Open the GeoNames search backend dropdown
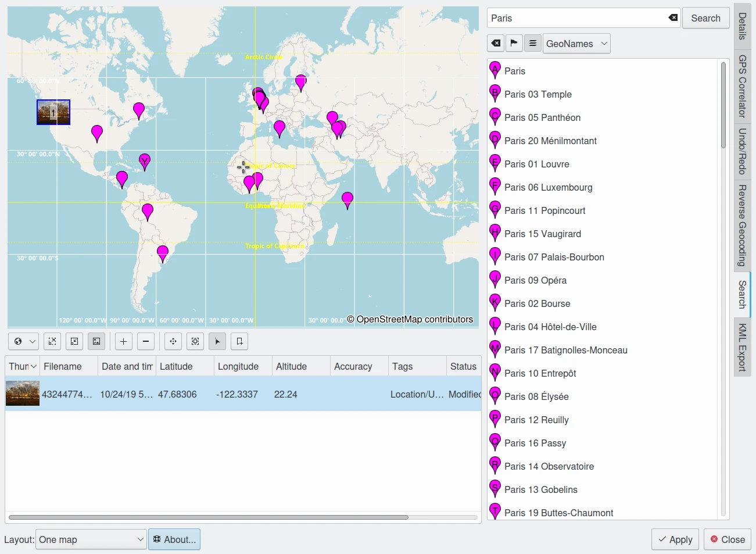Image resolution: width=756 pixels, height=554 pixels. click(576, 44)
